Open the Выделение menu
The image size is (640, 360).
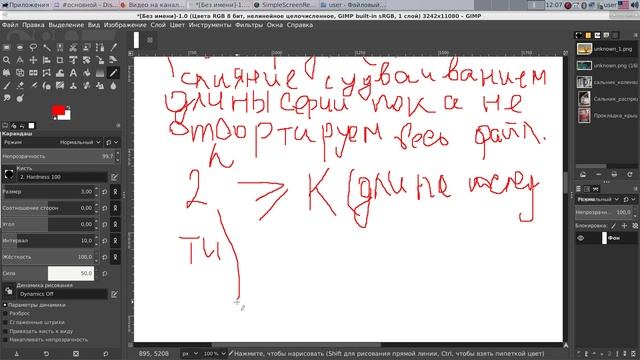click(66, 25)
